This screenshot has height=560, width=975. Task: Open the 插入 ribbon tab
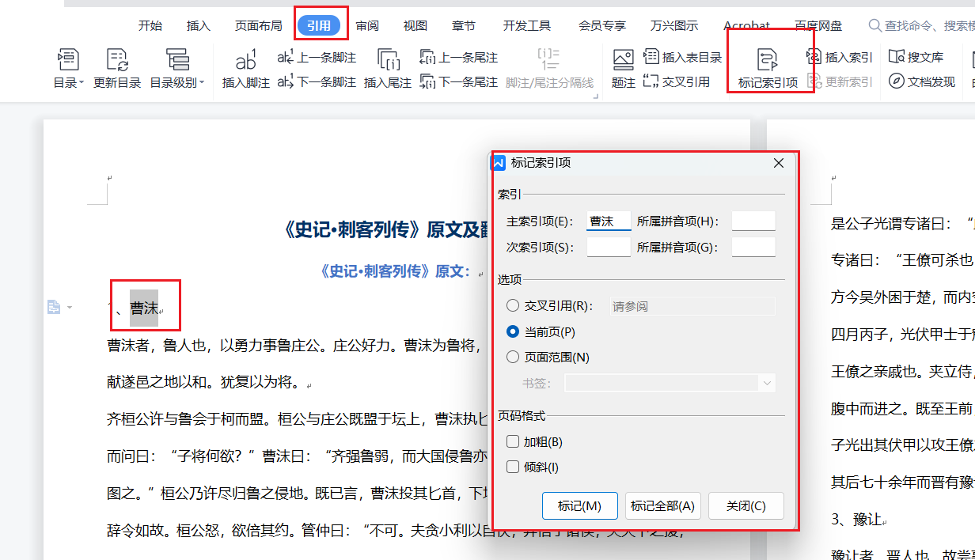[199, 25]
